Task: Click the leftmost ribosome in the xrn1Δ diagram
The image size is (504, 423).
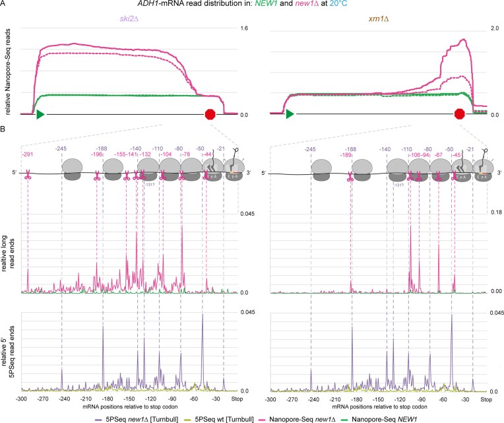Action: (x=321, y=170)
